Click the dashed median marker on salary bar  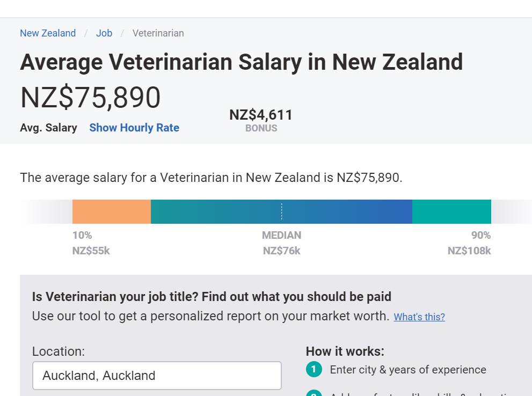click(x=281, y=211)
